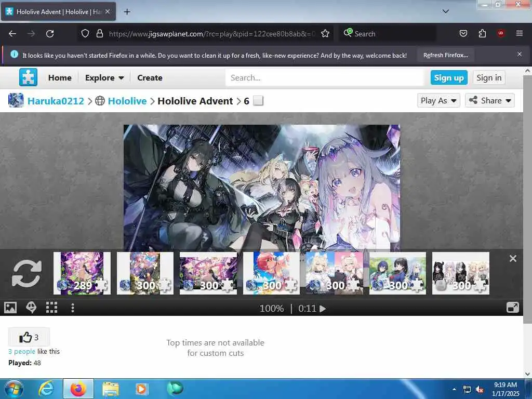
Task: Click the Jigsaw Planet puzzle-piece logo
Action: [x=28, y=77]
